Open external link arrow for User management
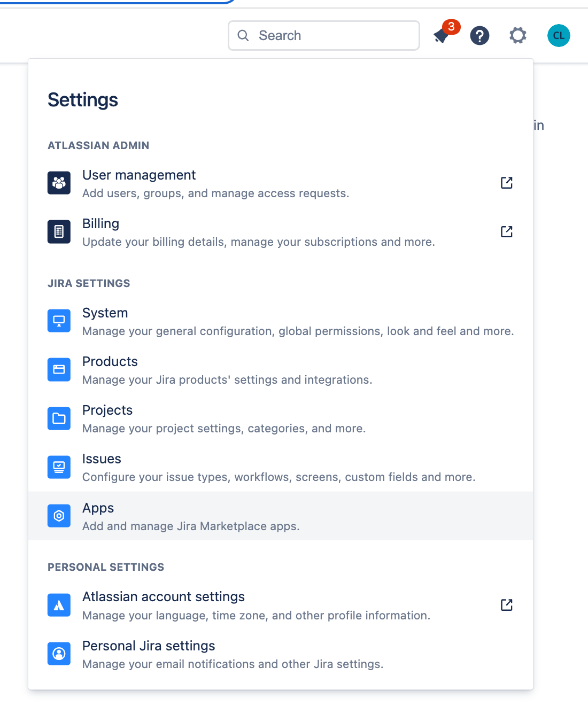This screenshot has width=588, height=714. click(x=506, y=183)
